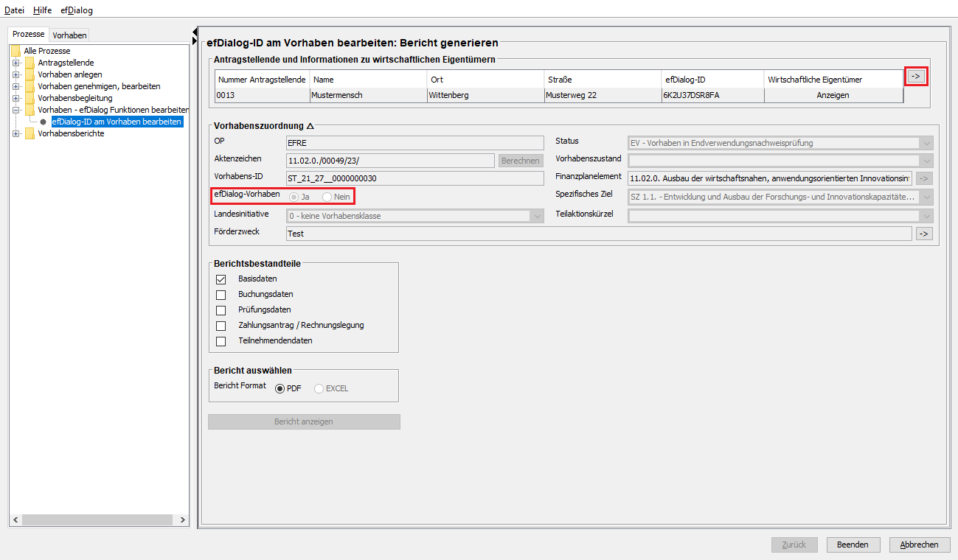Click the Vorhabens-ID field
Image resolution: width=958 pixels, height=560 pixels.
[x=414, y=178]
